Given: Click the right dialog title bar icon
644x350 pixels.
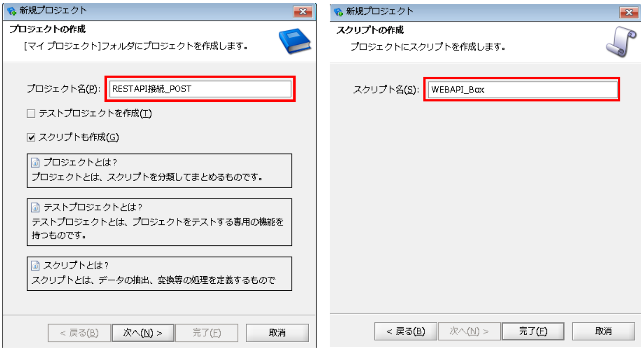Looking at the screenshot, I should [x=339, y=11].
